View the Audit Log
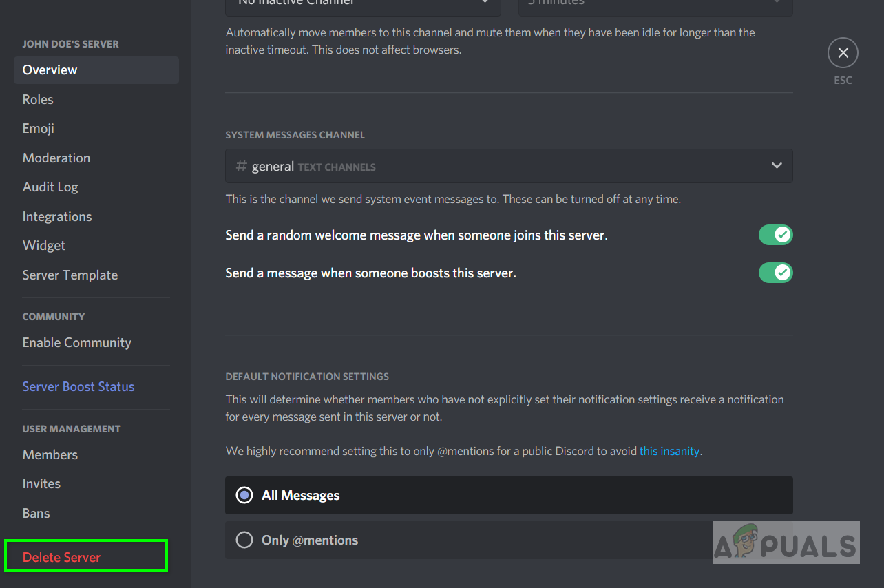Screen dimensions: 884x588 click(50, 187)
